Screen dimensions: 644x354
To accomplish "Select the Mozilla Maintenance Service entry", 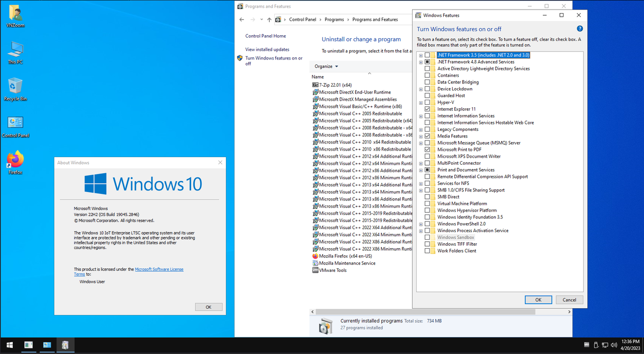I will coord(344,263).
